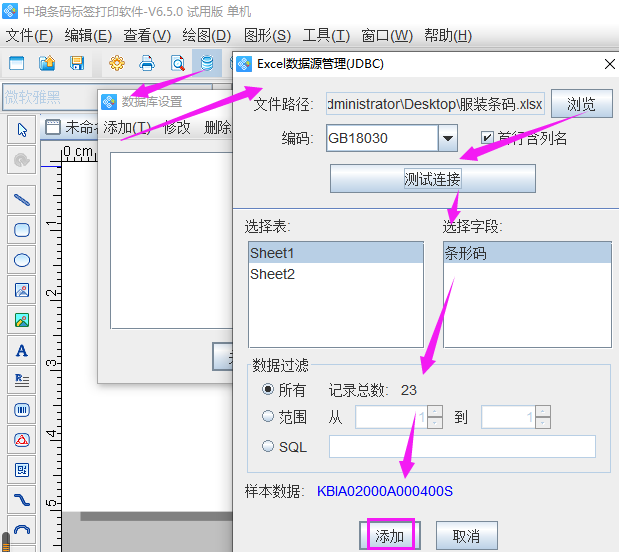Select the arc drawing tool

point(22,530)
